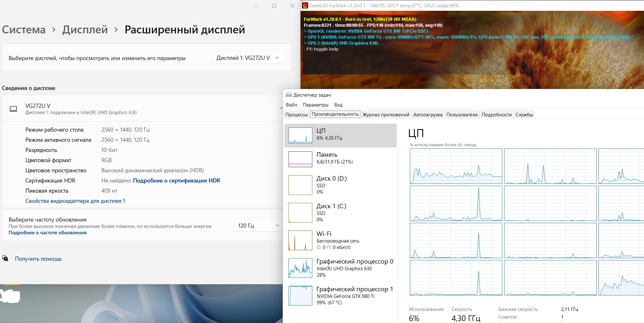Click the Диспетчер задач title bar icon
The height and width of the screenshot is (323, 644).
(x=289, y=95)
